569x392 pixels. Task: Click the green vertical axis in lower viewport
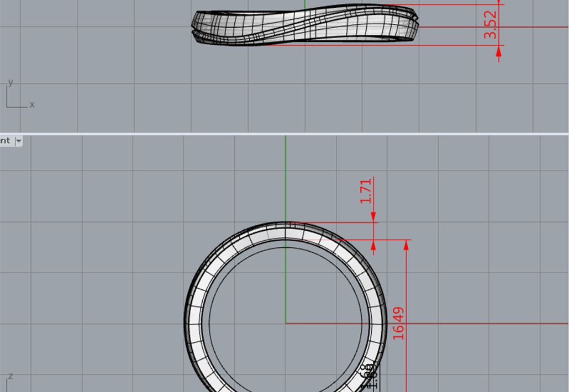click(x=285, y=177)
